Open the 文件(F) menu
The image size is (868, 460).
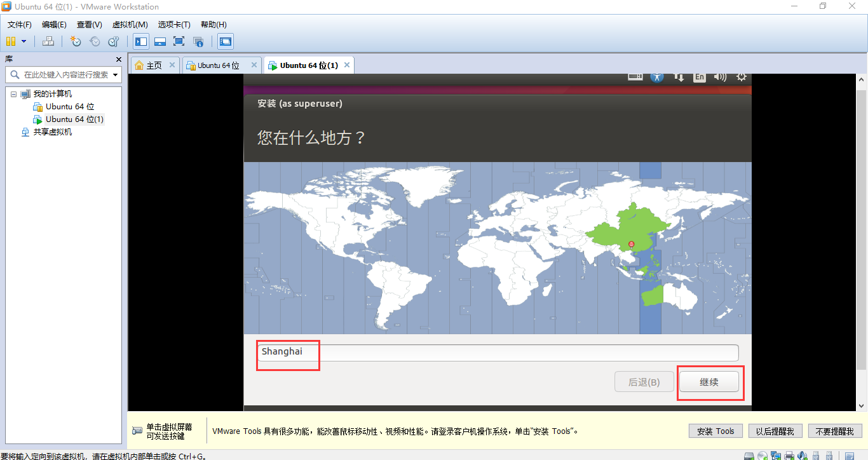click(20, 25)
